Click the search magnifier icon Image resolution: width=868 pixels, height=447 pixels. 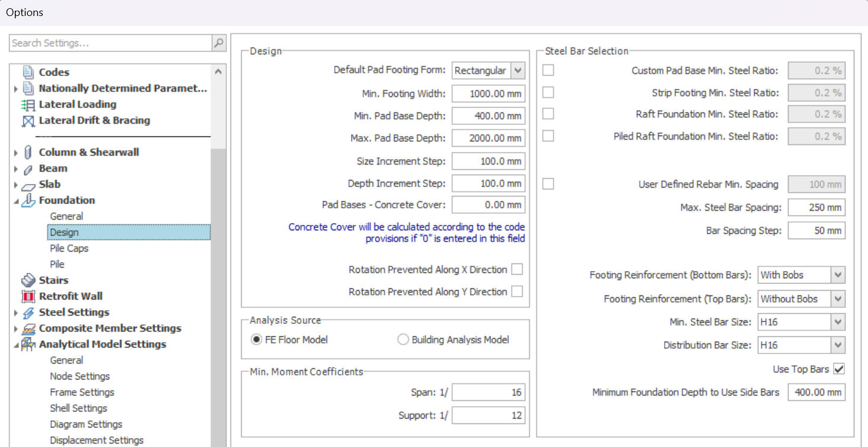tap(219, 43)
